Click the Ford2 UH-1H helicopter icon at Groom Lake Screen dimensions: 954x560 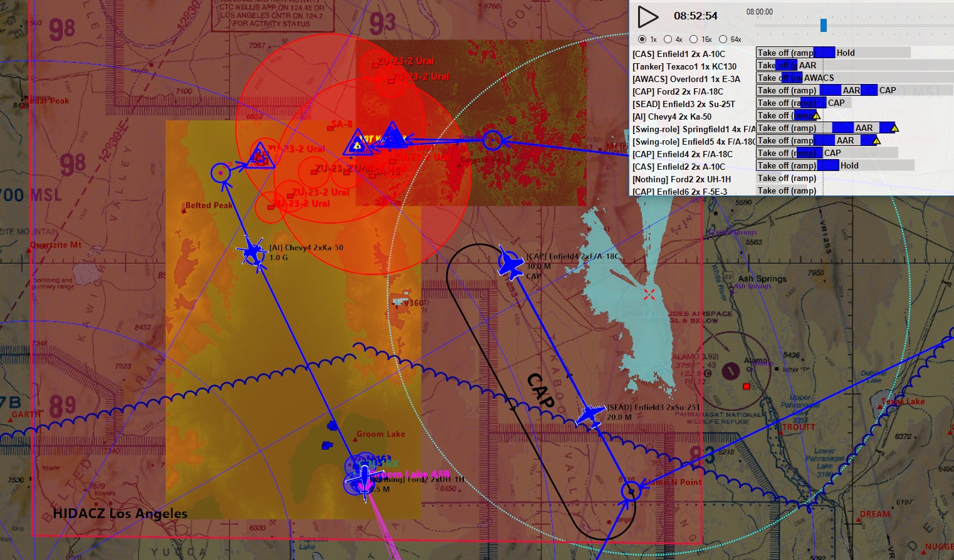pyautogui.click(x=364, y=480)
